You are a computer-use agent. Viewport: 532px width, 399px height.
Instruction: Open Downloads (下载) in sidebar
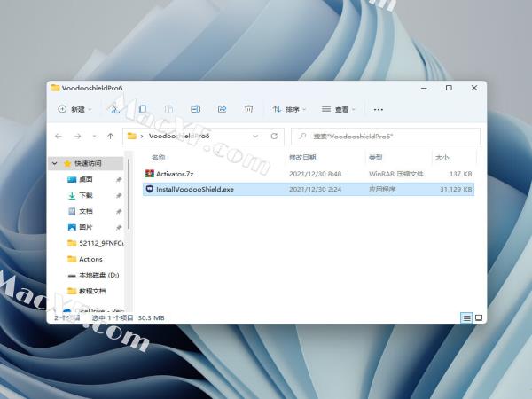[86, 195]
